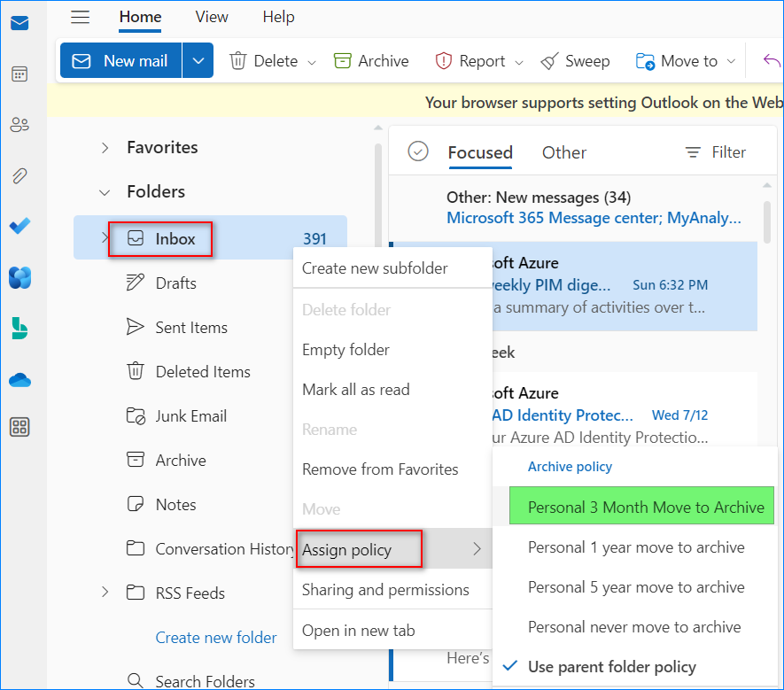Open the Calendar app icon

(x=19, y=74)
